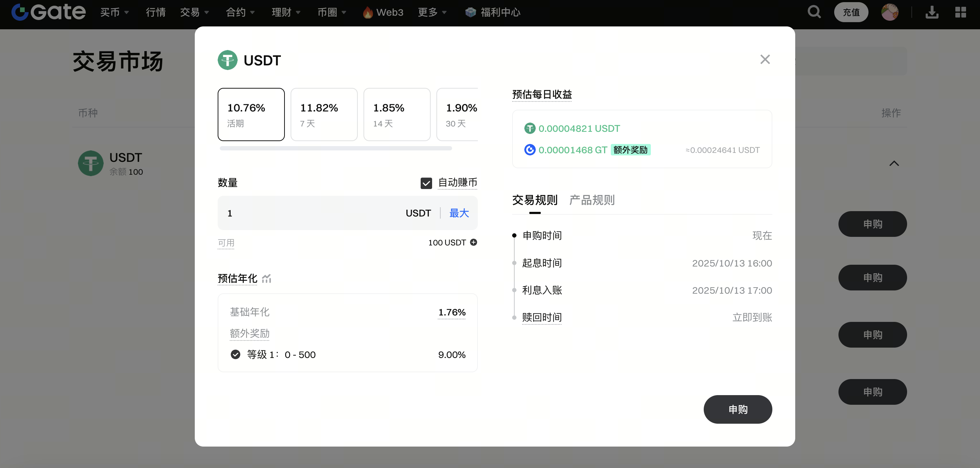Open the search magnifier icon
The width and height of the screenshot is (980, 468).
point(814,12)
